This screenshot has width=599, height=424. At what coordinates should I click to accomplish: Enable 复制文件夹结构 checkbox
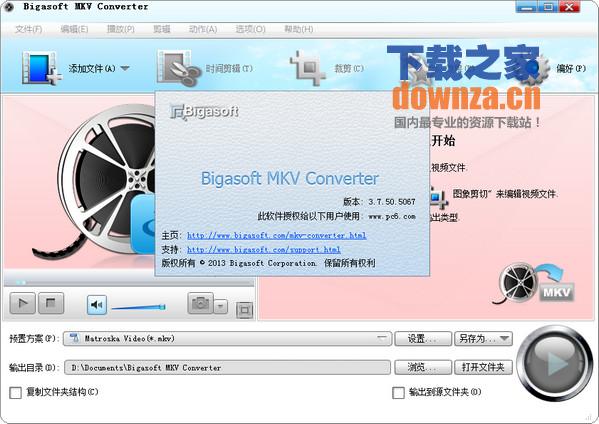pos(15,392)
